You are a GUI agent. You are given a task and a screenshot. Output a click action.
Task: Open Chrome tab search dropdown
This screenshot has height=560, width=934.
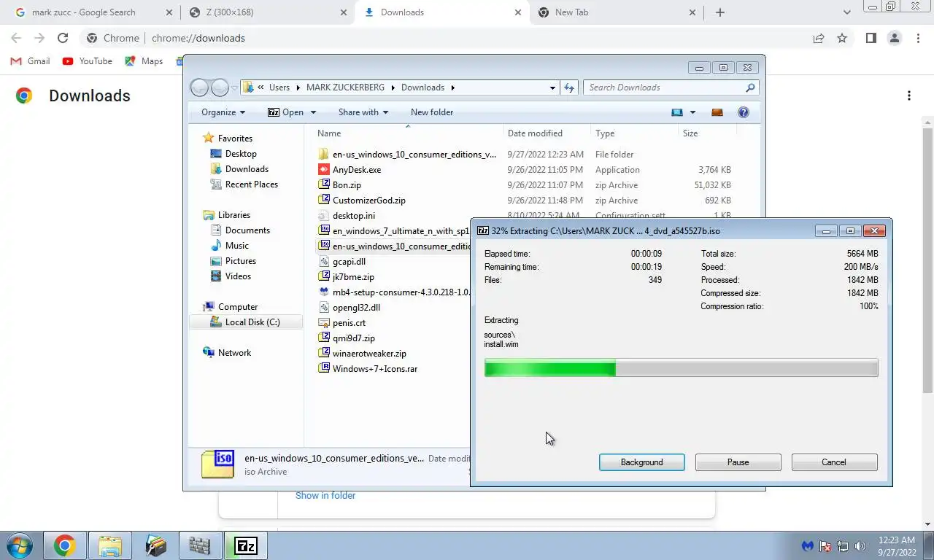click(847, 12)
